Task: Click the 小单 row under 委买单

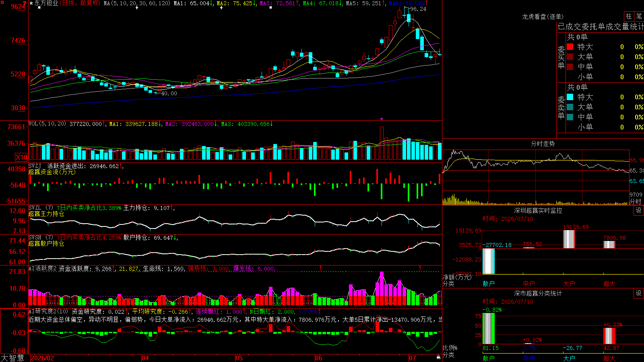Action: pyautogui.click(x=605, y=77)
